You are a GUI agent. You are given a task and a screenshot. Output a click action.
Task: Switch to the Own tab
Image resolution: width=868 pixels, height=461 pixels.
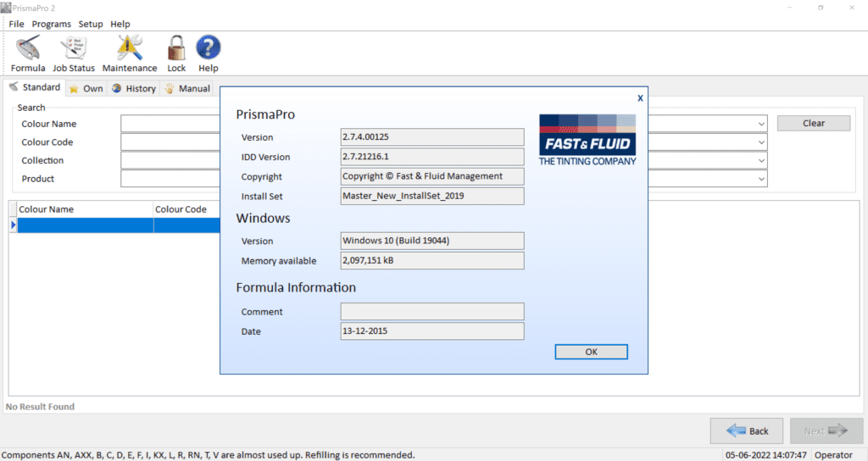pos(86,88)
